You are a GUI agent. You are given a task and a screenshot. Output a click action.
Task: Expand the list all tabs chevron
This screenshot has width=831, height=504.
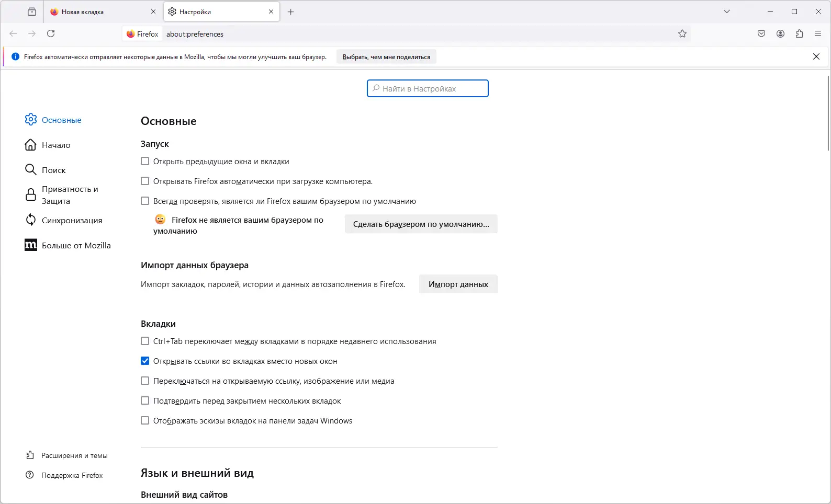727,12
